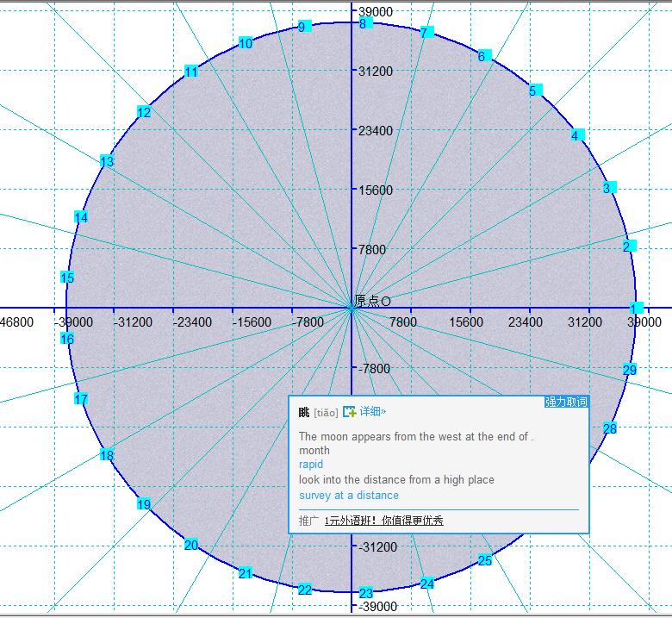Select point marker 28 on the circle
Viewport: 672px width, 618px height.
click(609, 428)
